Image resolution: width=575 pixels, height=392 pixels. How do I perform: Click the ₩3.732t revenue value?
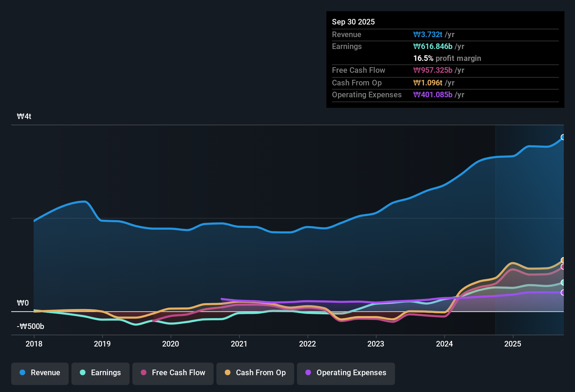428,34
